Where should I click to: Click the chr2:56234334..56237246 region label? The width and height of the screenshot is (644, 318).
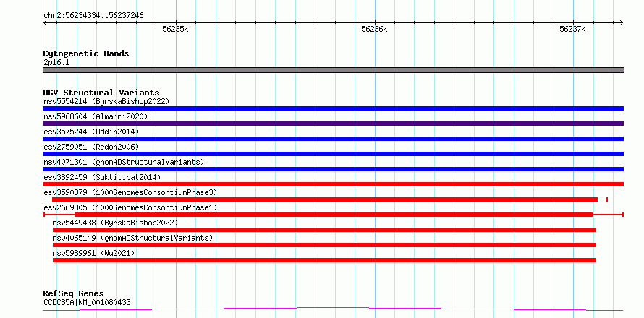click(x=93, y=15)
